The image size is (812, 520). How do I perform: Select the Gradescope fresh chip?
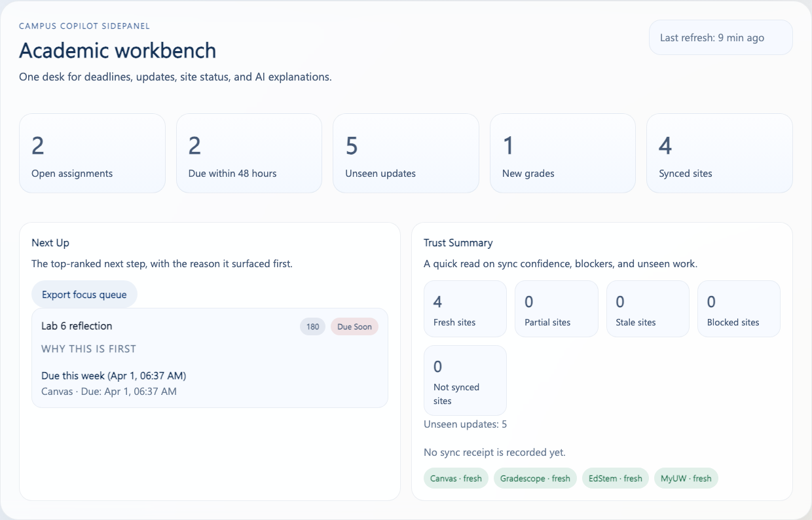pos(535,478)
